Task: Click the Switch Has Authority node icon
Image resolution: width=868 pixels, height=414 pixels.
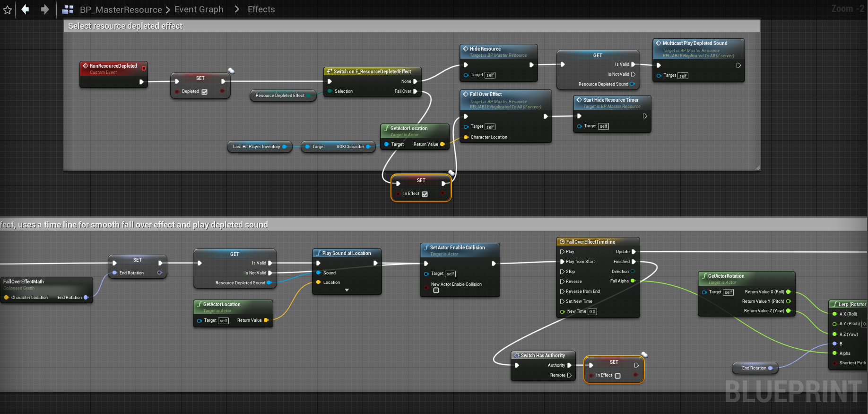Action: click(x=517, y=355)
